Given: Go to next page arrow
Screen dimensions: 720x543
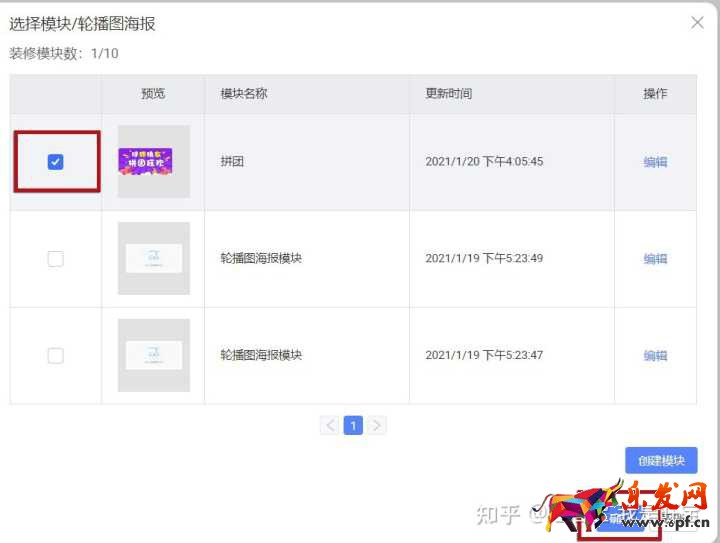Looking at the screenshot, I should tap(376, 426).
